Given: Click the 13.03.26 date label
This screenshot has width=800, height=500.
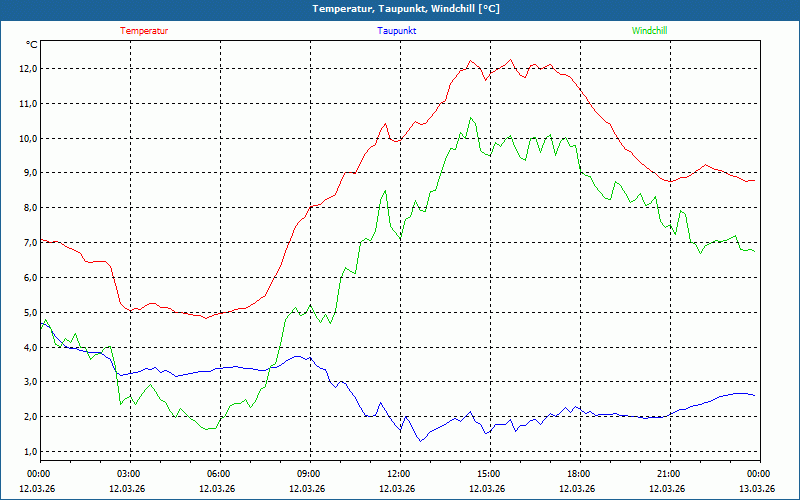Looking at the screenshot, I should 756,489.
